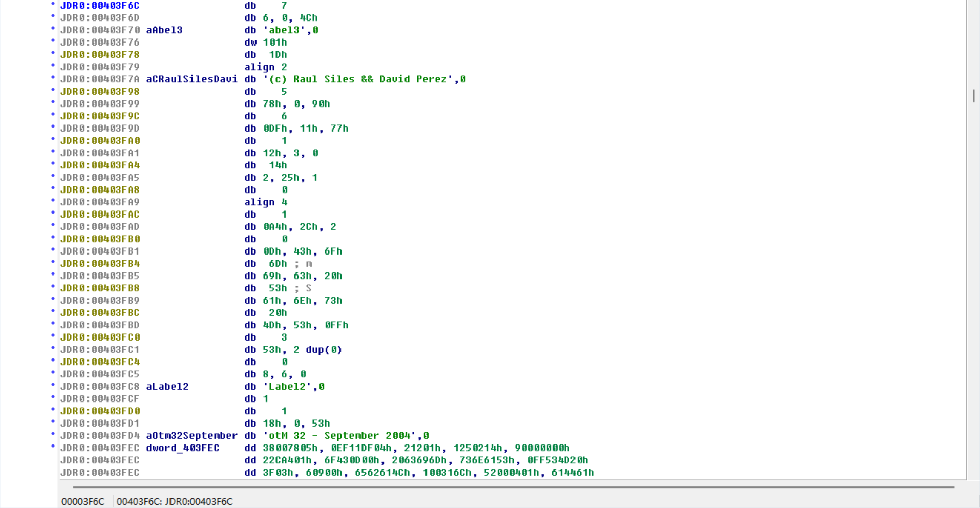Click the aAbel3 label name
Image resolution: width=980 pixels, height=508 pixels.
164,30
